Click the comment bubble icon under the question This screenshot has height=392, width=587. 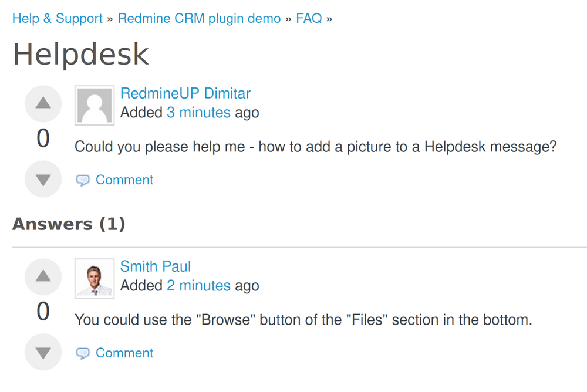click(x=83, y=180)
